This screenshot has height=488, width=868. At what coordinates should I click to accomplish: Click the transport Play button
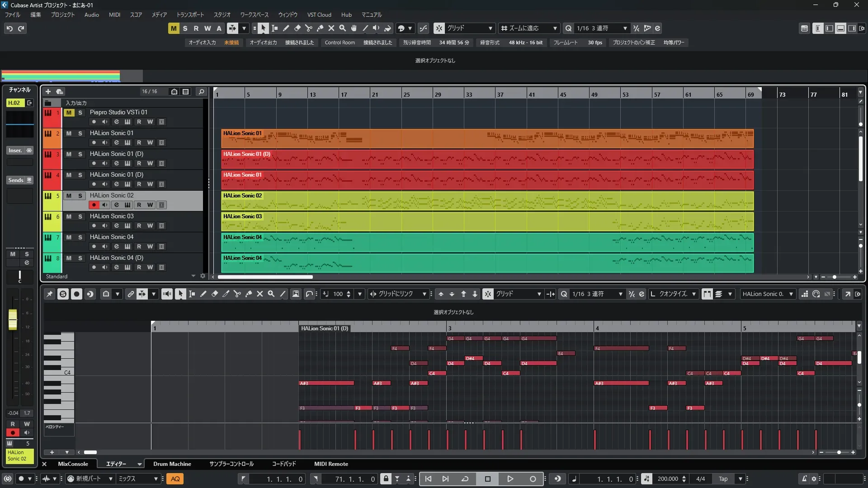510,479
